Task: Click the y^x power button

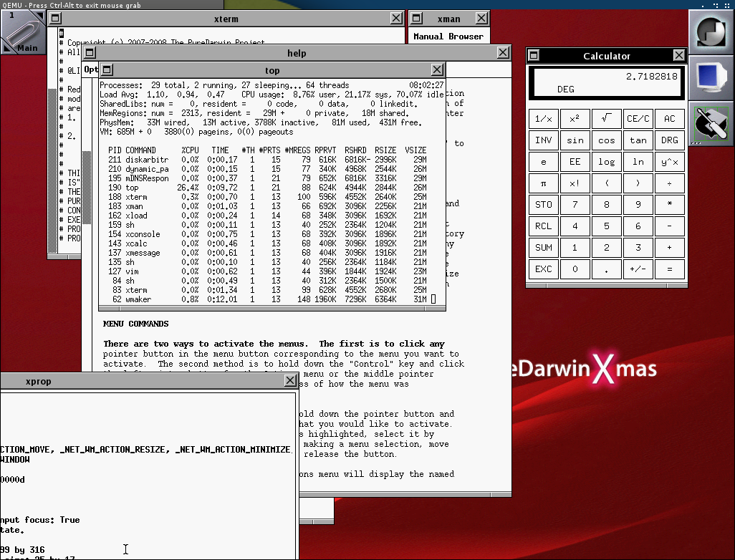Action: pyautogui.click(x=669, y=162)
